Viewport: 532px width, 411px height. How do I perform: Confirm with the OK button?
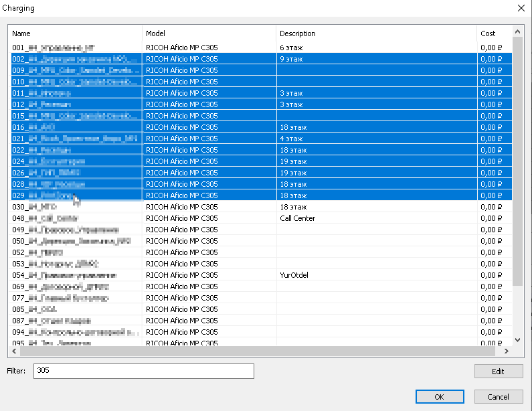click(439, 397)
